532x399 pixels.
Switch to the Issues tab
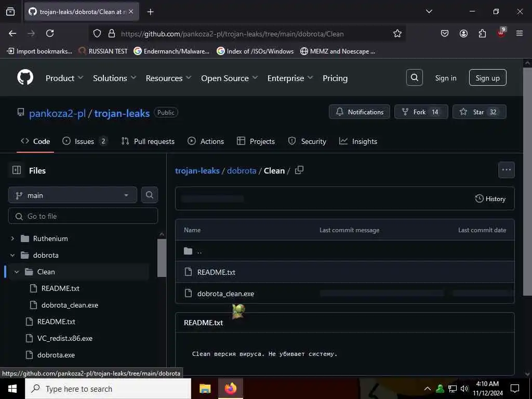click(x=85, y=141)
